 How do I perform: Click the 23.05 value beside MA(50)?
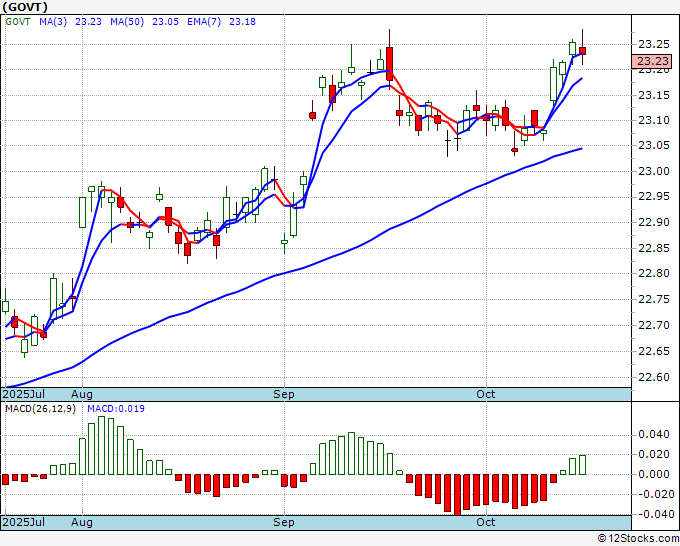[165, 22]
